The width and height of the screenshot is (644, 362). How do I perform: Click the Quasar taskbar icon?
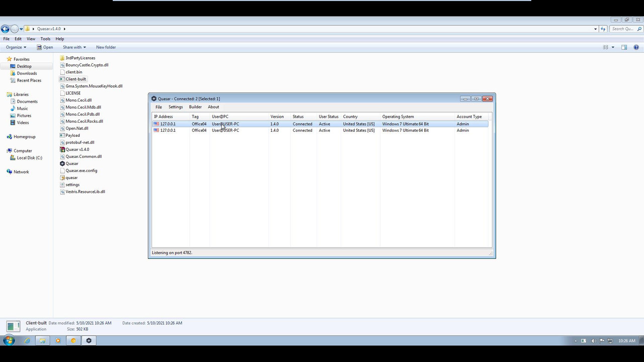(89, 340)
